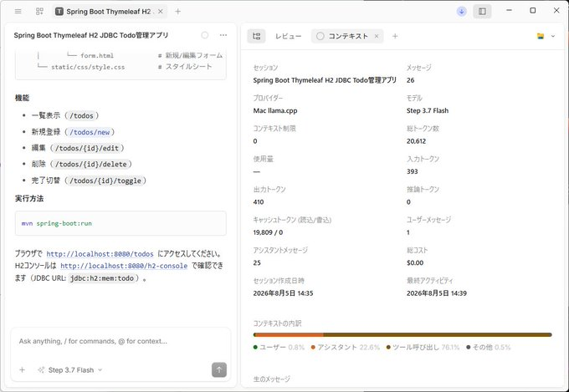Click the session created date 14:35
This screenshot has width=569, height=392.
point(283,293)
